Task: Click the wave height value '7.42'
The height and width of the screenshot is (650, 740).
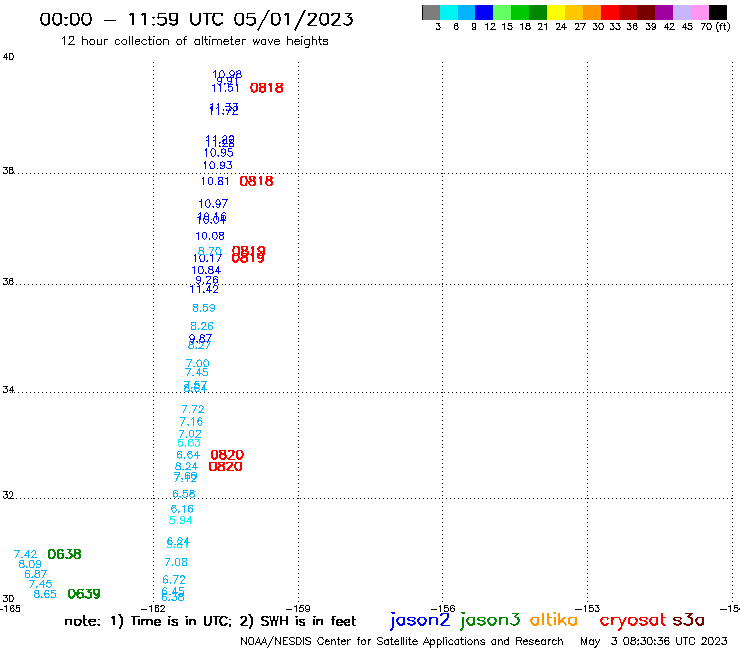Action: [25, 554]
